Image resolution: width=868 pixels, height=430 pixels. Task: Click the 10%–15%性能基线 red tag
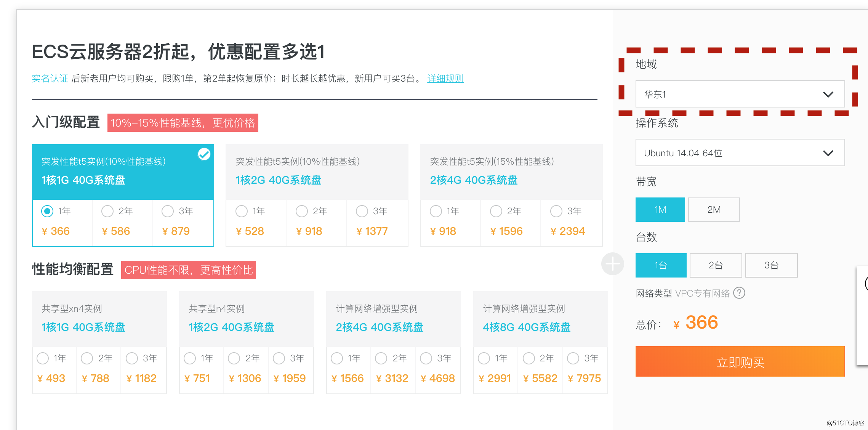click(x=183, y=123)
